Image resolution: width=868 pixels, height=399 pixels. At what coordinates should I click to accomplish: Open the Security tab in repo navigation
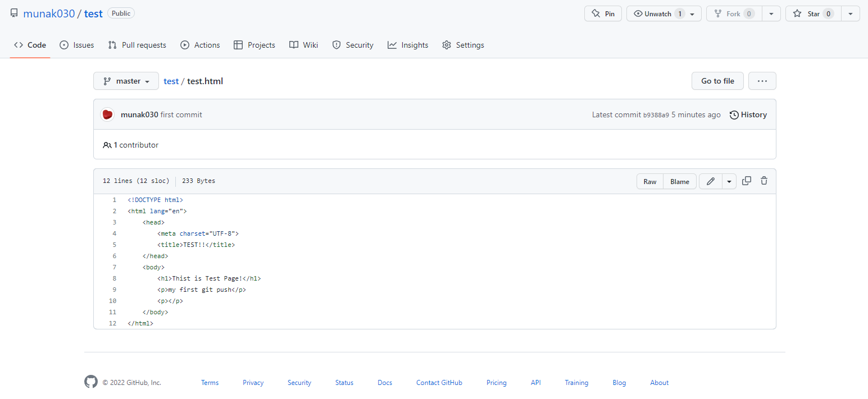[x=353, y=45]
